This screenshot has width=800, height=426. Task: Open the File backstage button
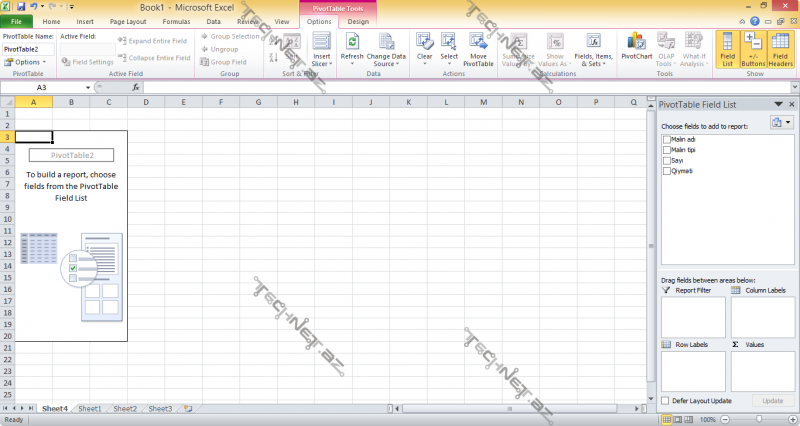pyautogui.click(x=17, y=21)
